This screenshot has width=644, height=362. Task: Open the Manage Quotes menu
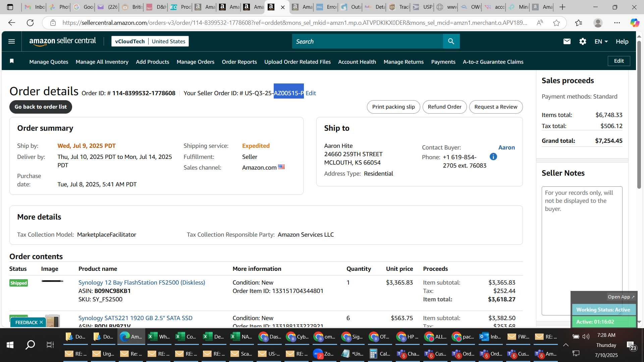(49, 62)
